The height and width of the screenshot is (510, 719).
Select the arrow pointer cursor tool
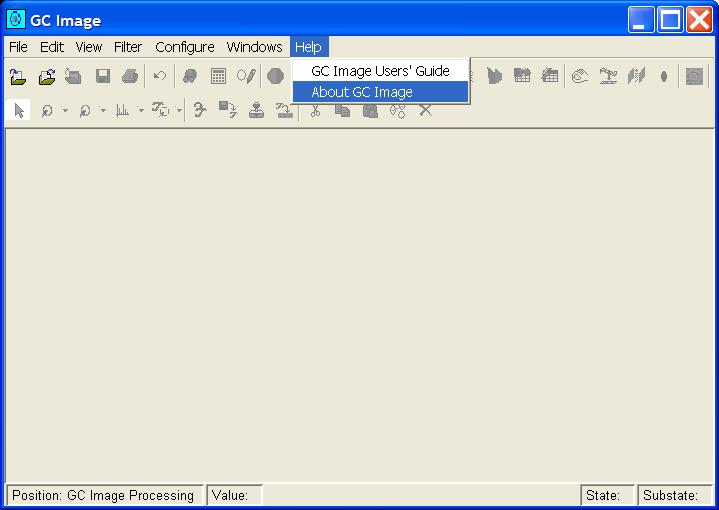pyautogui.click(x=19, y=111)
